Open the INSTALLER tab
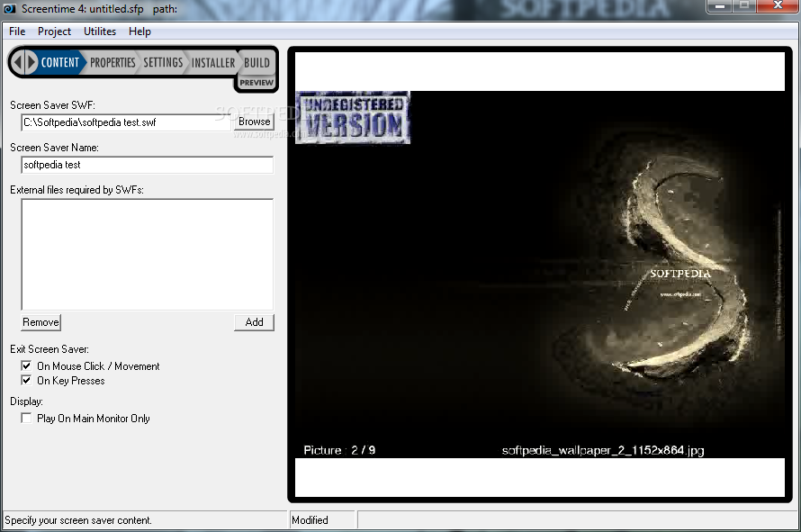Screen dimensions: 801x532 [x=213, y=62]
